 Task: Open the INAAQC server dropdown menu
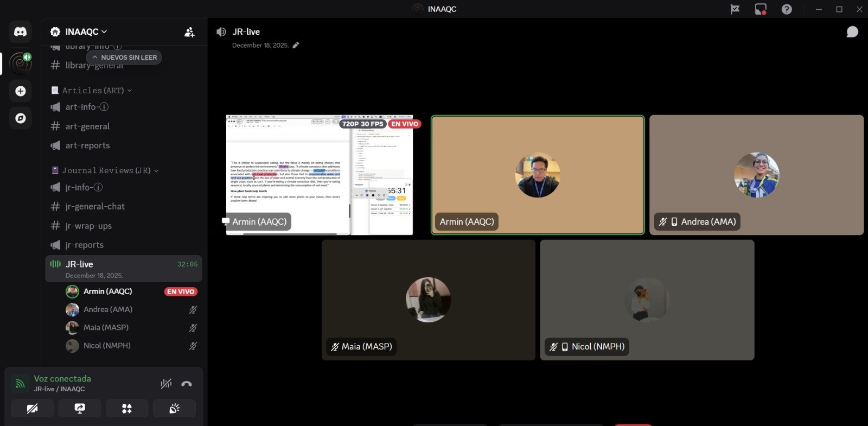point(79,32)
